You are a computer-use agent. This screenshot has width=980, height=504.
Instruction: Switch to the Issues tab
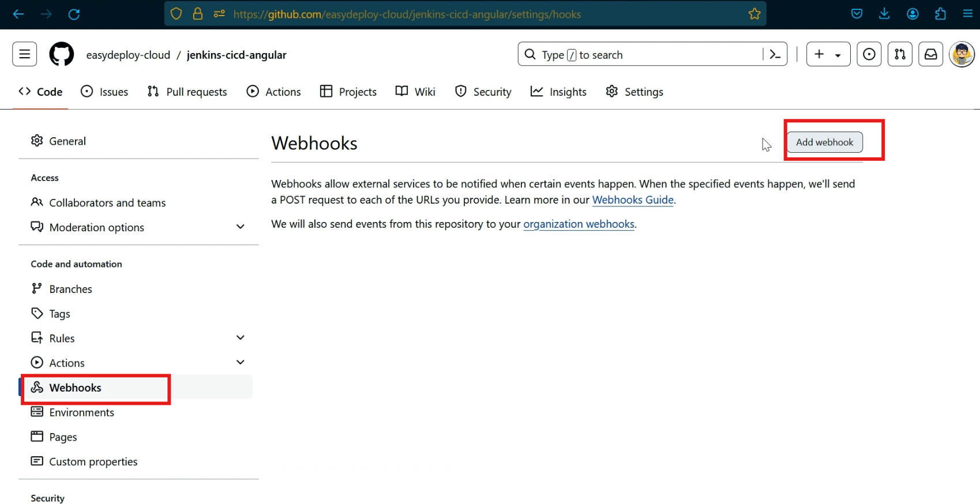point(104,92)
